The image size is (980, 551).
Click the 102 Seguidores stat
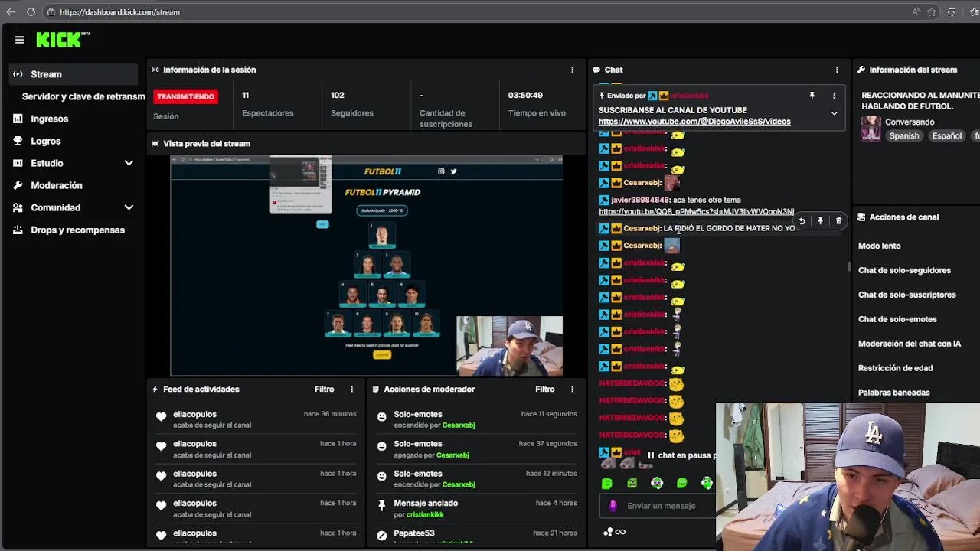(352, 104)
